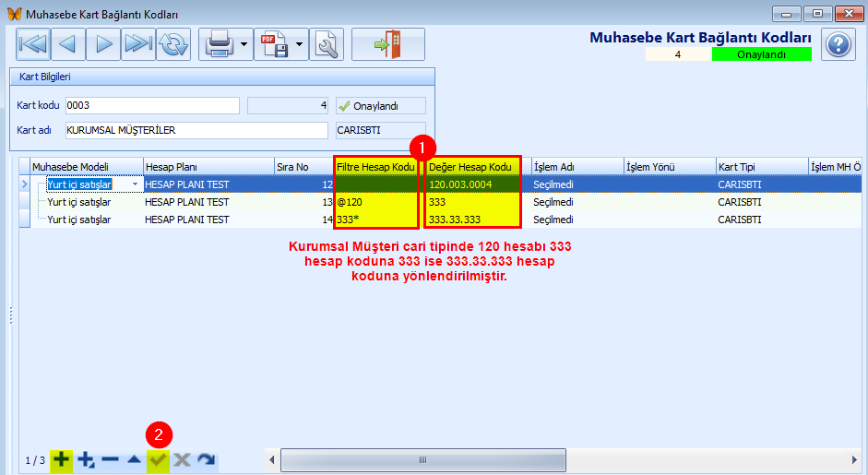Viewport: 868px width, 475px height.
Task: Confirm the row edit with check mark
Action: pos(158,459)
